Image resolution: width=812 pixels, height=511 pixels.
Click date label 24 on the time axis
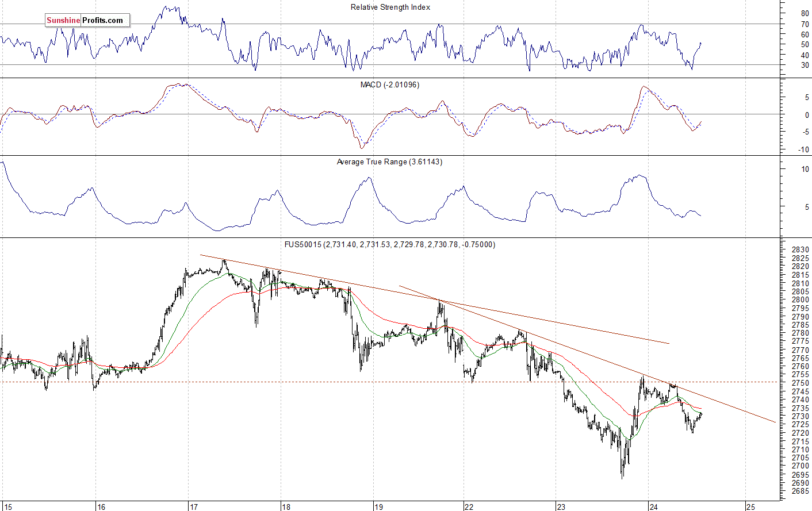click(653, 506)
